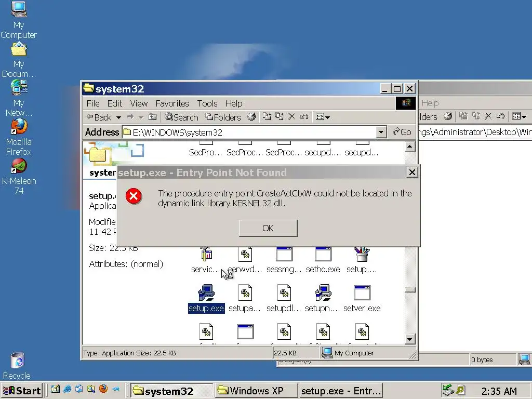The image size is (532, 399).
Task: Open the Search pane in system32
Action: pyautogui.click(x=181, y=117)
